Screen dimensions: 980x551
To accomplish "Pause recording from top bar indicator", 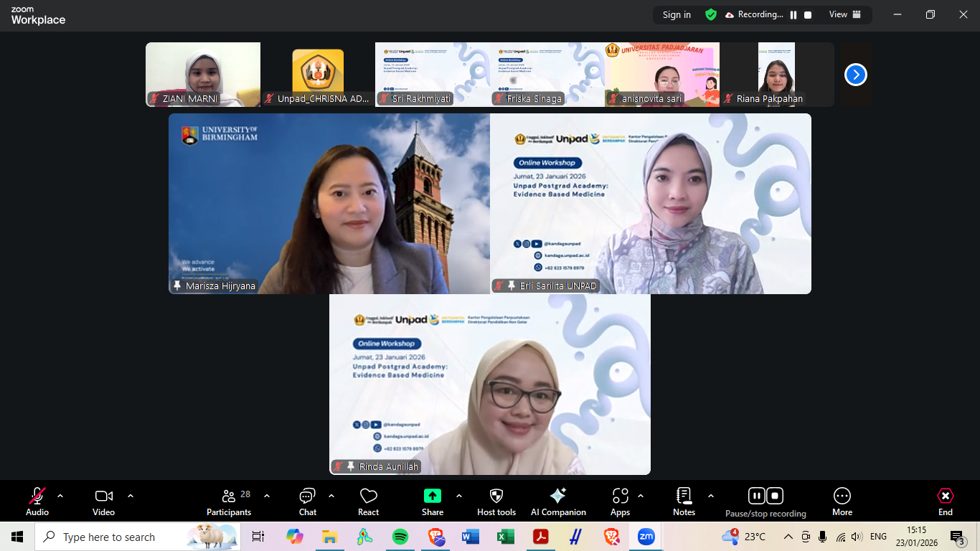I will [x=793, y=14].
